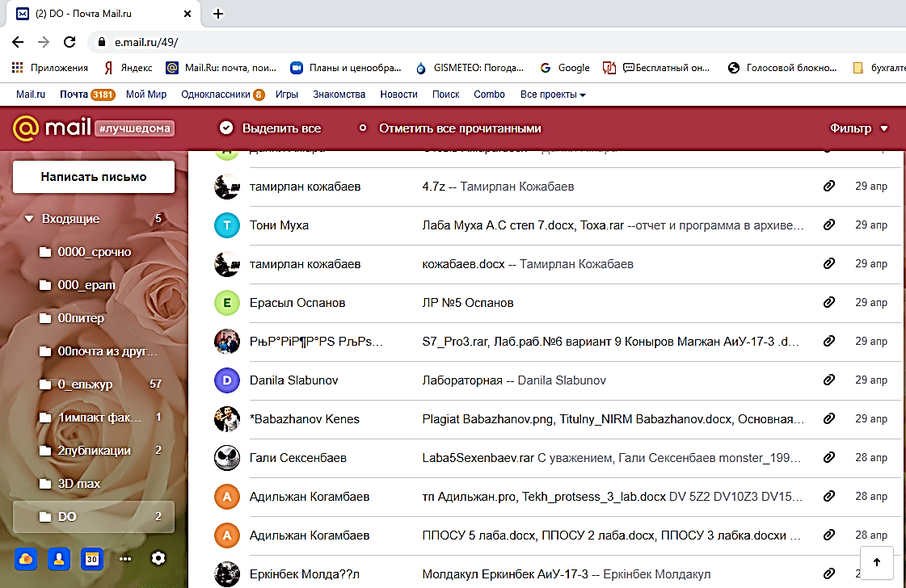The width and height of the screenshot is (906, 588).
Task: Click avatar of тп Адильжан.pro email
Action: pyautogui.click(x=227, y=496)
